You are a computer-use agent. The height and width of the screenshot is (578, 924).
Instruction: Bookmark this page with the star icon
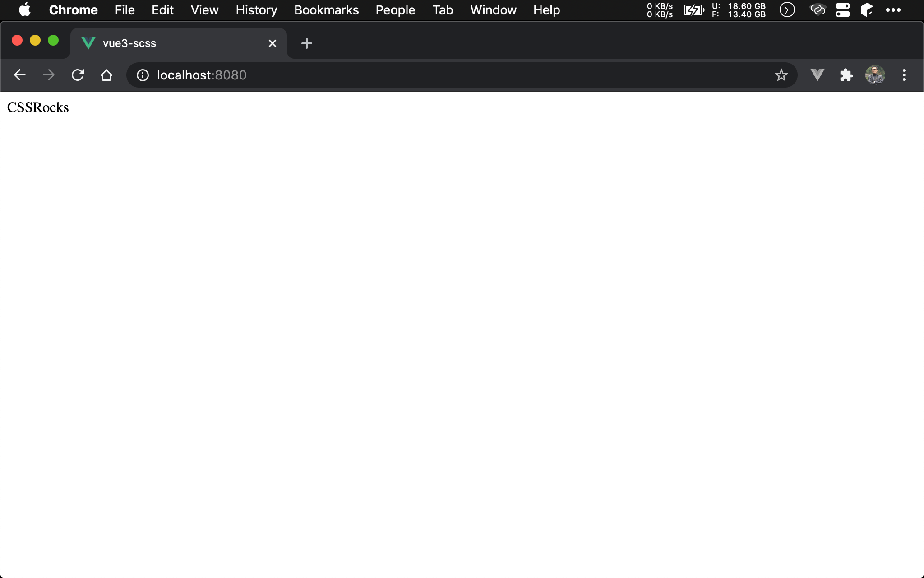(x=781, y=75)
